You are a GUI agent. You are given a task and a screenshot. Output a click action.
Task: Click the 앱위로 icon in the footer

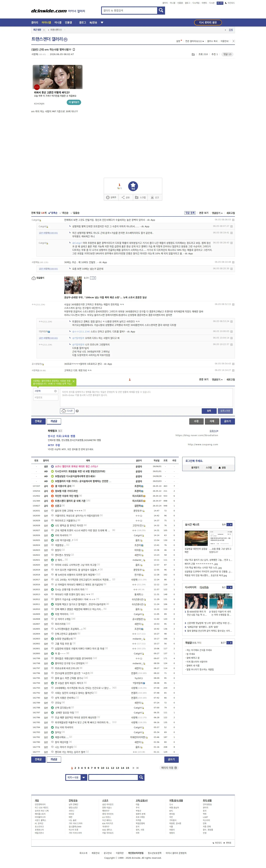pos(228,843)
